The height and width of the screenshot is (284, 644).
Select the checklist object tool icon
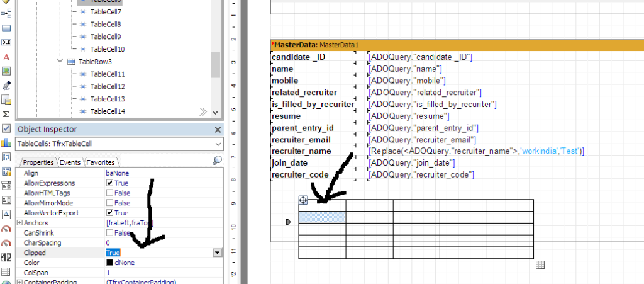click(x=6, y=157)
